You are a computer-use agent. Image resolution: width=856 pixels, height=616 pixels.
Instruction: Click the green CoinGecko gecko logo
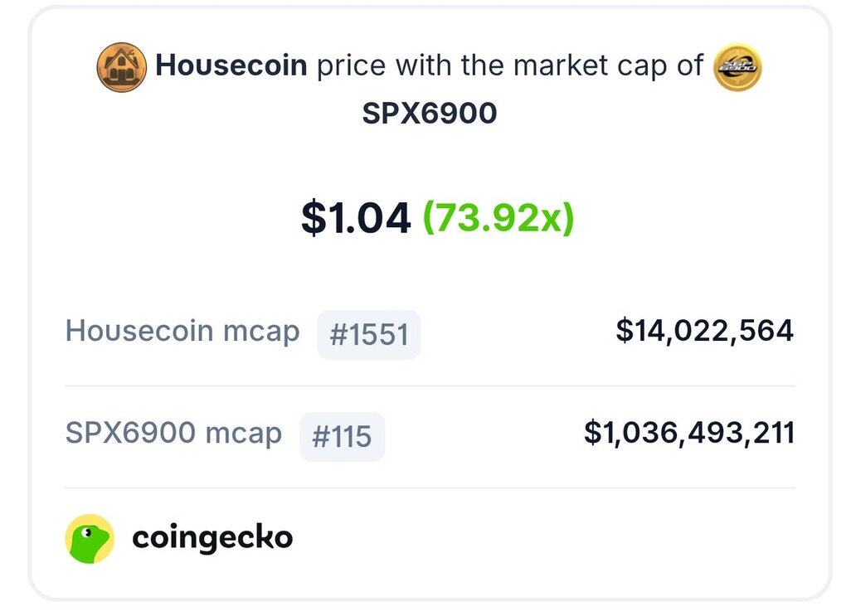click(x=90, y=539)
